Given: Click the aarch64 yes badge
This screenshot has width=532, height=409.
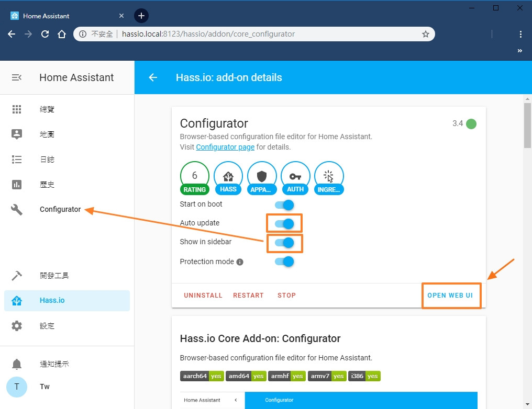Looking at the screenshot, I should (x=202, y=376).
